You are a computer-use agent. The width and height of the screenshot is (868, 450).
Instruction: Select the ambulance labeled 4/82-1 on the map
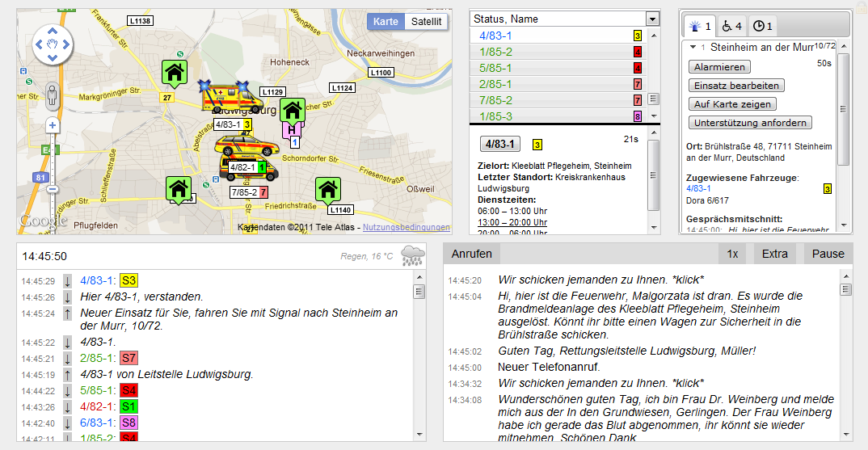[249, 168]
